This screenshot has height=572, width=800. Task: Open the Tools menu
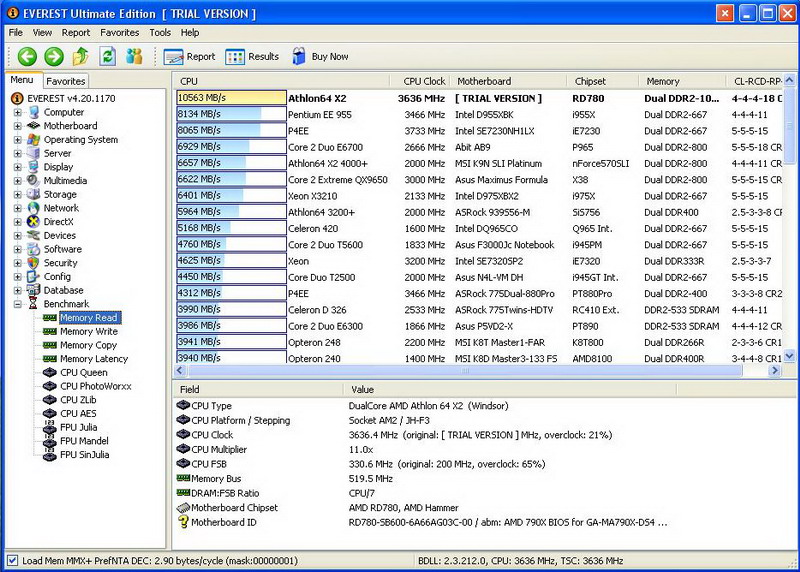[x=160, y=33]
